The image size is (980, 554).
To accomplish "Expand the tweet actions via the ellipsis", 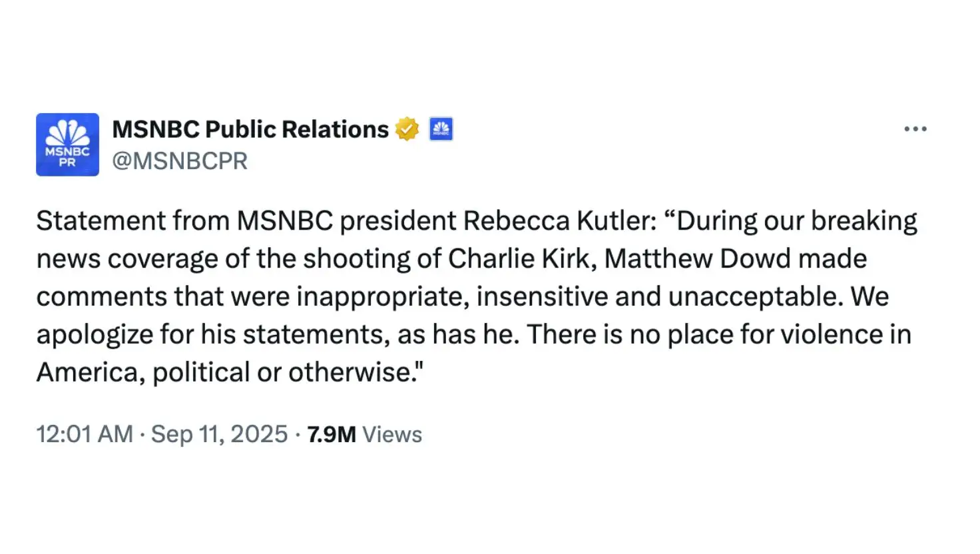I will pyautogui.click(x=915, y=129).
